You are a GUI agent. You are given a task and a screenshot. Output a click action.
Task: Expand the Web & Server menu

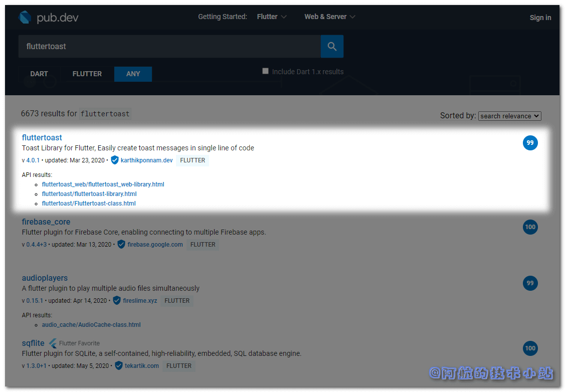point(329,17)
